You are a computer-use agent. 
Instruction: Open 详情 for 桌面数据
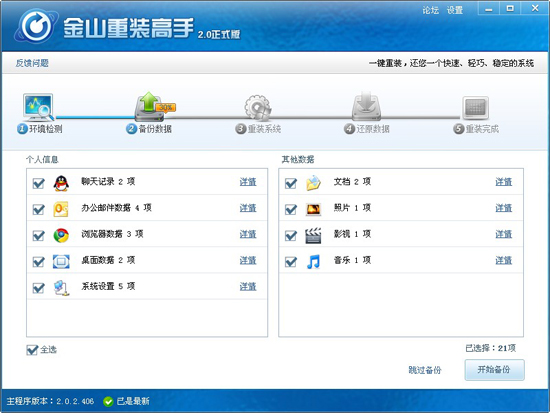click(248, 260)
